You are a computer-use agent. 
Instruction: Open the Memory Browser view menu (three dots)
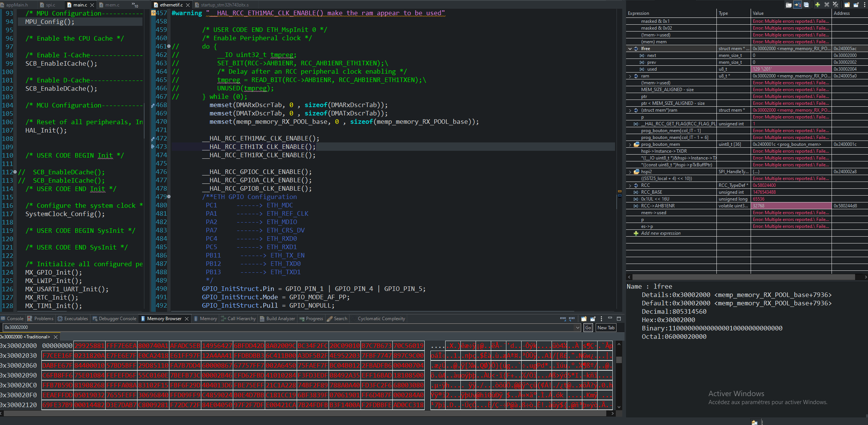pyautogui.click(x=601, y=318)
